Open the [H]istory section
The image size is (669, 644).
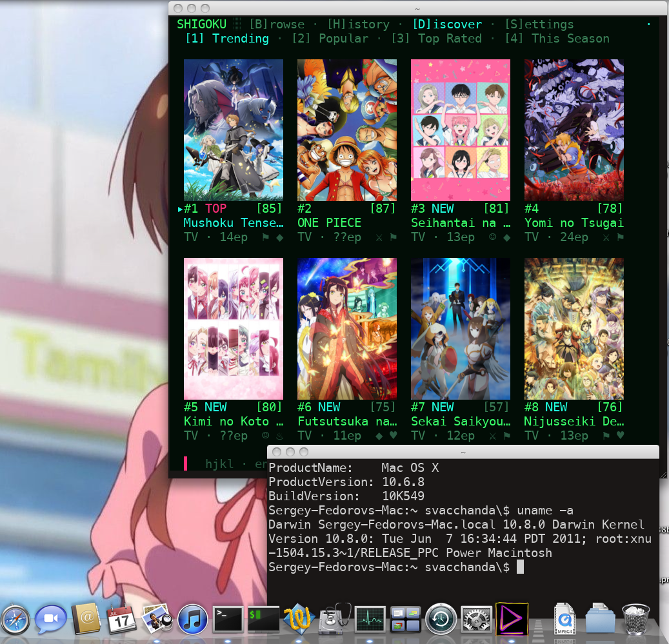(359, 24)
